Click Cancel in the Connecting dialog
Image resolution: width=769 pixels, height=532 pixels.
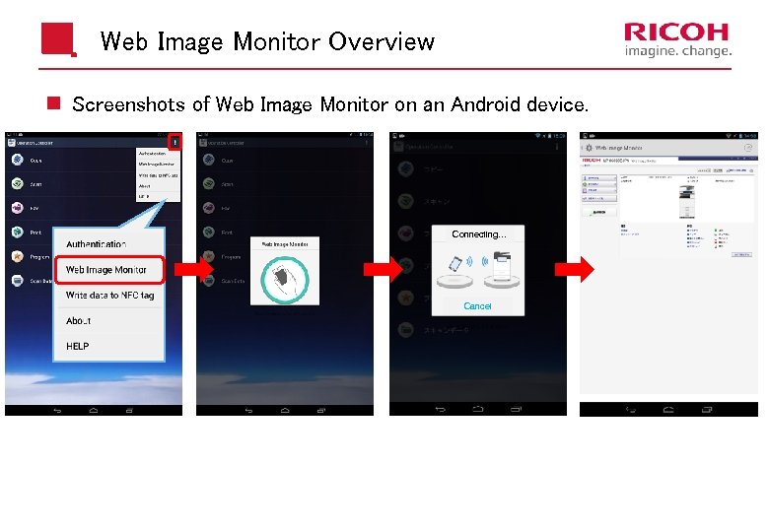[x=477, y=305]
